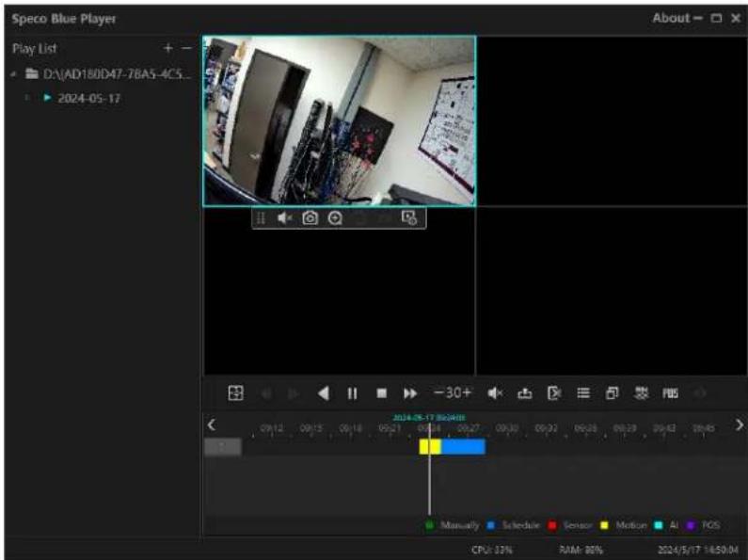The height and width of the screenshot is (560, 748).
Task: Click the RAM: 80% status text
Action: [581, 550]
